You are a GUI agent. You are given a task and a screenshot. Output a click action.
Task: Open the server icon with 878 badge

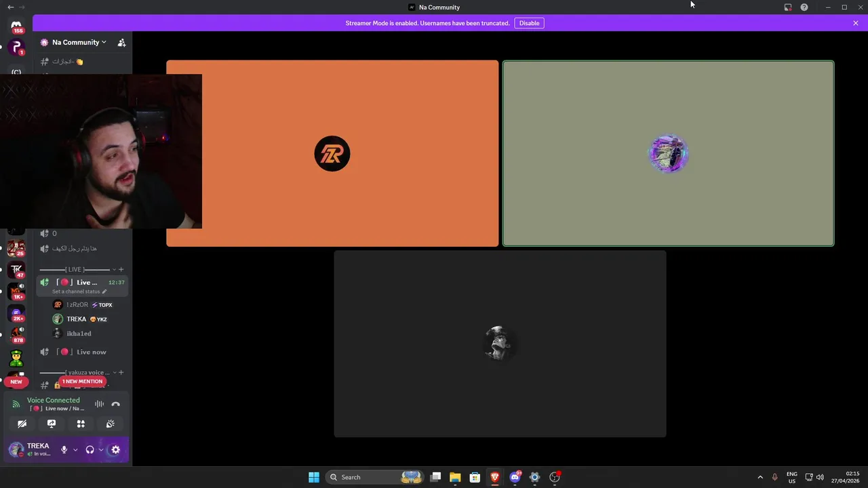[16, 335]
